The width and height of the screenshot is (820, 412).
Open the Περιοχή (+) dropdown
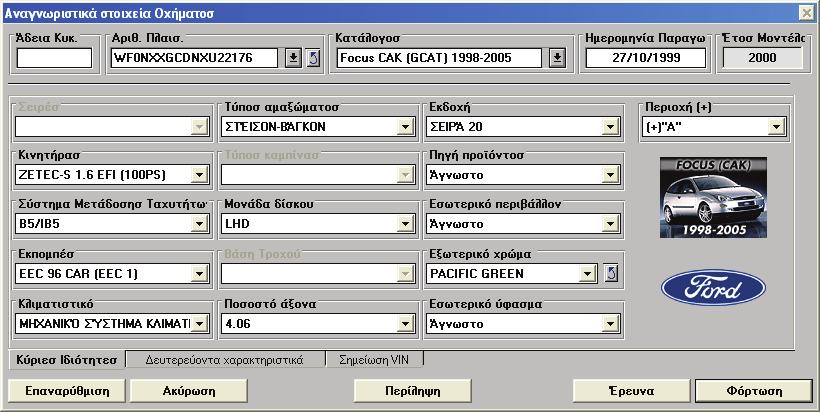coord(777,127)
